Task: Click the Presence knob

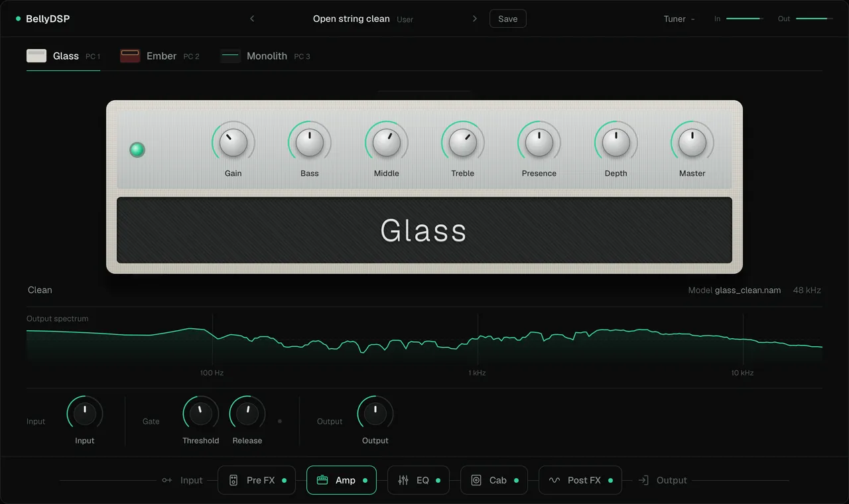Action: [539, 143]
